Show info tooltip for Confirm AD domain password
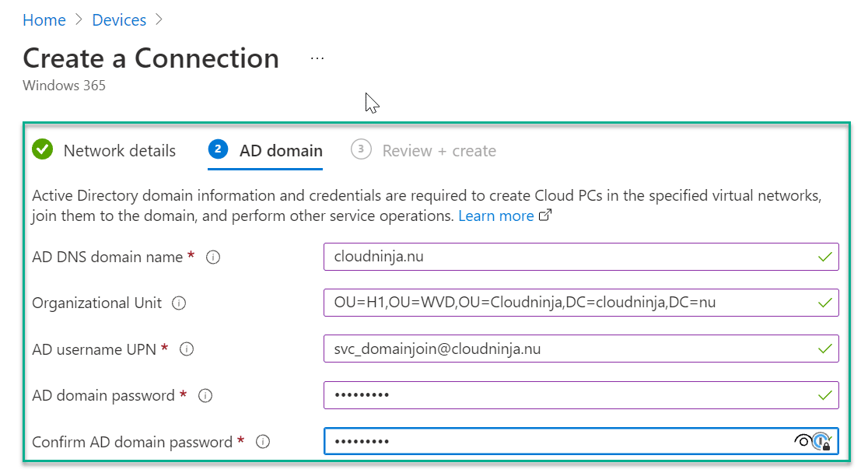Viewport: 868px width, 473px height. (263, 441)
